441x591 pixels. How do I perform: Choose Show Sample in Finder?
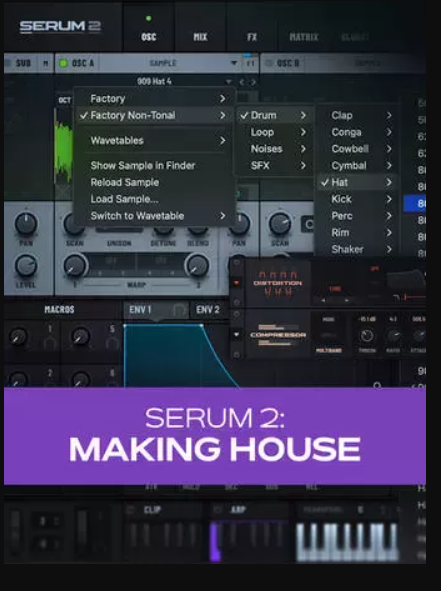tap(155, 165)
